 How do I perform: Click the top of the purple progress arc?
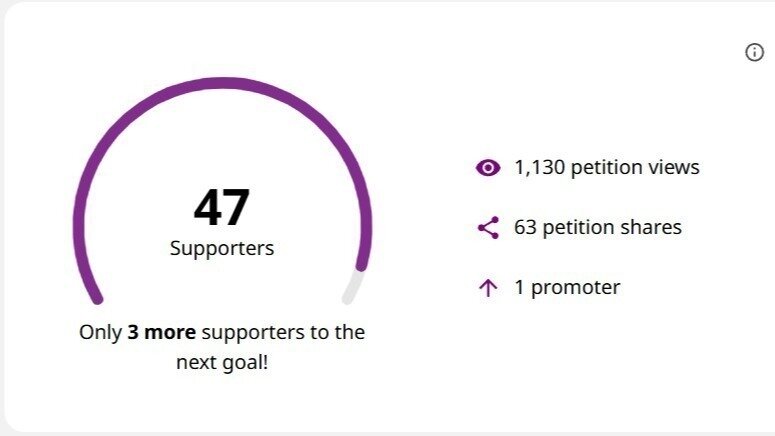tap(222, 85)
